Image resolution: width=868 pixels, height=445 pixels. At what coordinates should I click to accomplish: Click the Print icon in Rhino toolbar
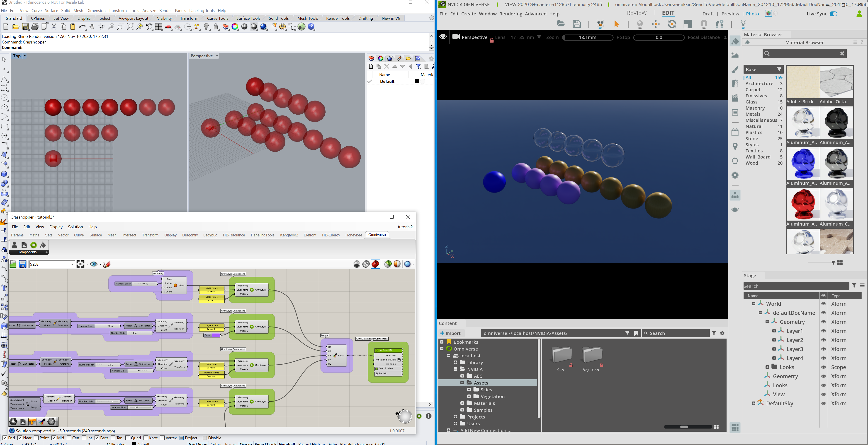pyautogui.click(x=35, y=27)
